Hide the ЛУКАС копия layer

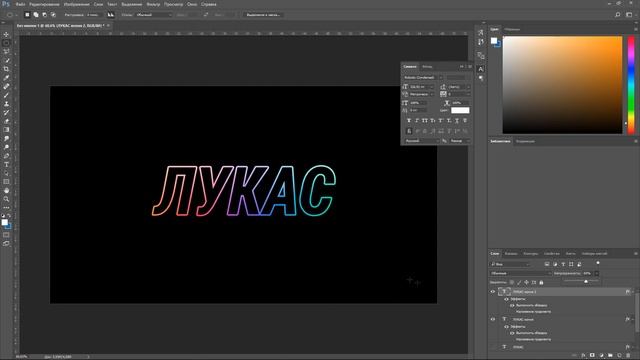coord(493,320)
